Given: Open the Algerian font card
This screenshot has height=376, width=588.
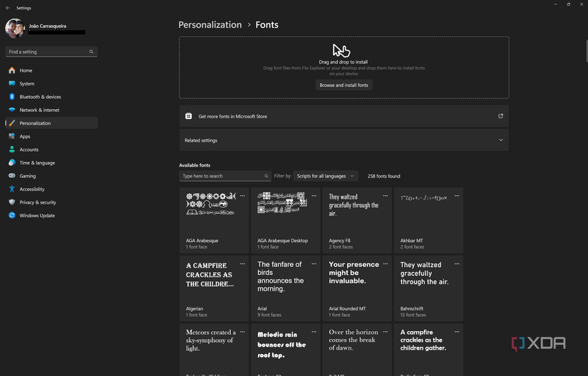Looking at the screenshot, I should (x=214, y=288).
